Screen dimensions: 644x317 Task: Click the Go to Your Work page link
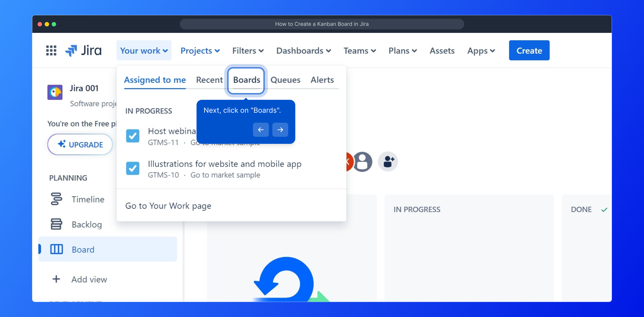[168, 206]
